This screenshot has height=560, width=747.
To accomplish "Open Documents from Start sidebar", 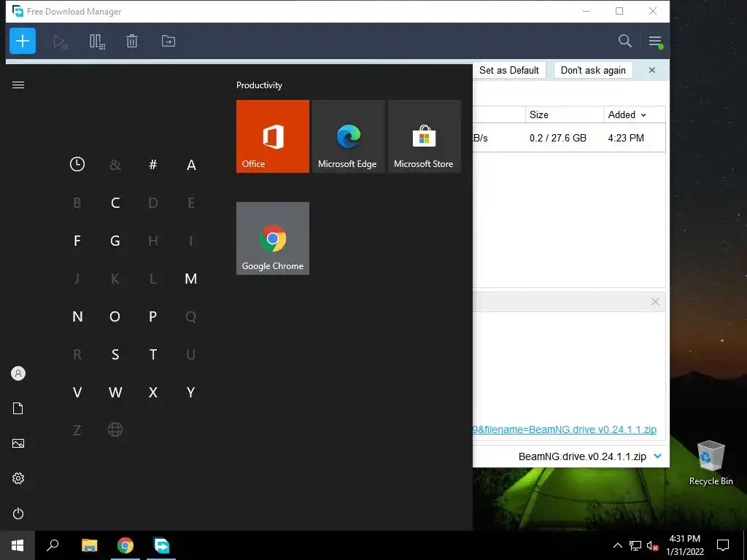I will [18, 408].
